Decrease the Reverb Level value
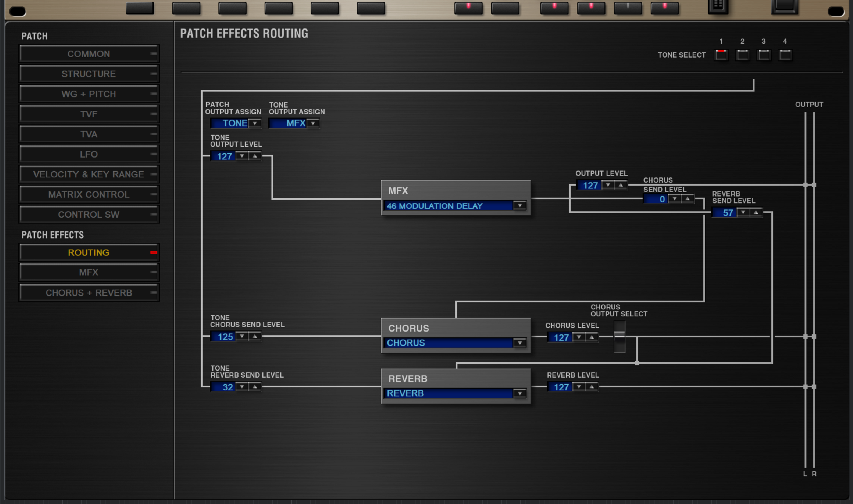The width and height of the screenshot is (853, 504). (x=579, y=387)
